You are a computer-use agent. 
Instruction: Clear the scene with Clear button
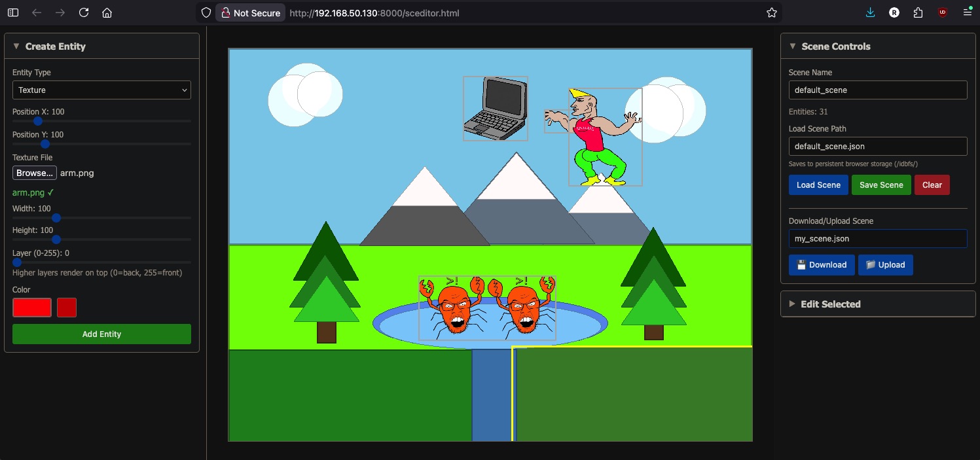click(x=932, y=185)
